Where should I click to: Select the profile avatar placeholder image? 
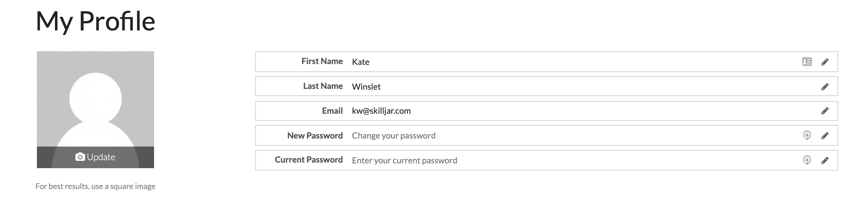(x=95, y=100)
